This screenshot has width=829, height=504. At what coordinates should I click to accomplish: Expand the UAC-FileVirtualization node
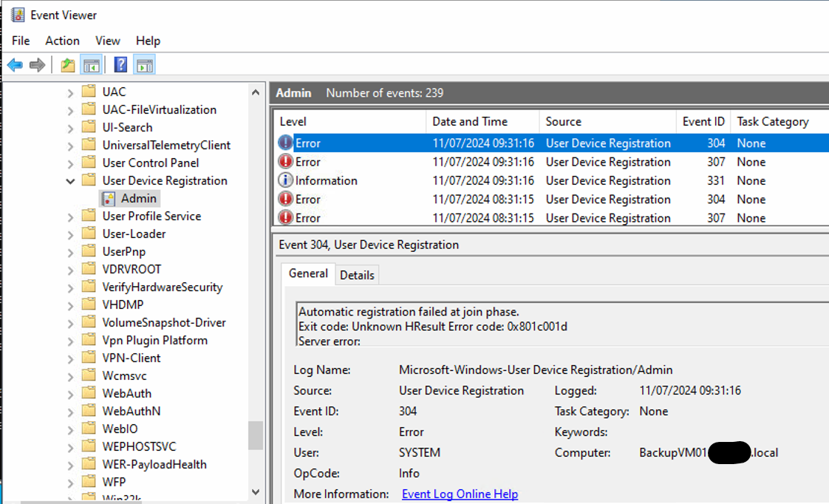coord(70,110)
